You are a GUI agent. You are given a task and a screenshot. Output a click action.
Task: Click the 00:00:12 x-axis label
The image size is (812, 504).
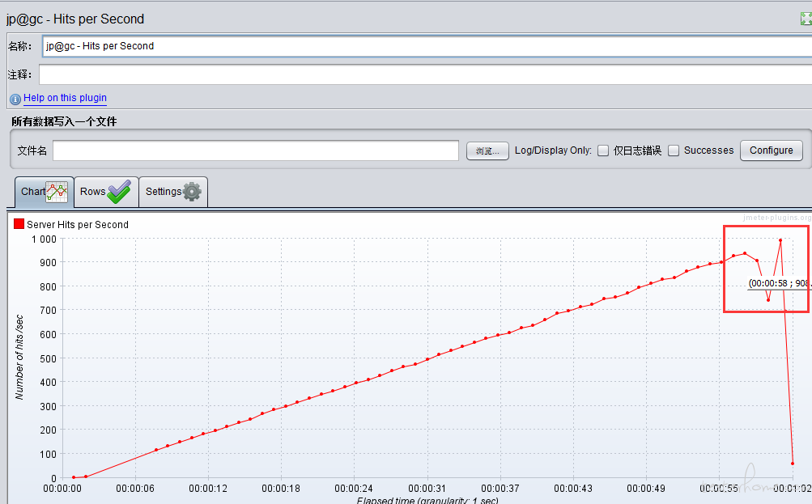pos(208,489)
